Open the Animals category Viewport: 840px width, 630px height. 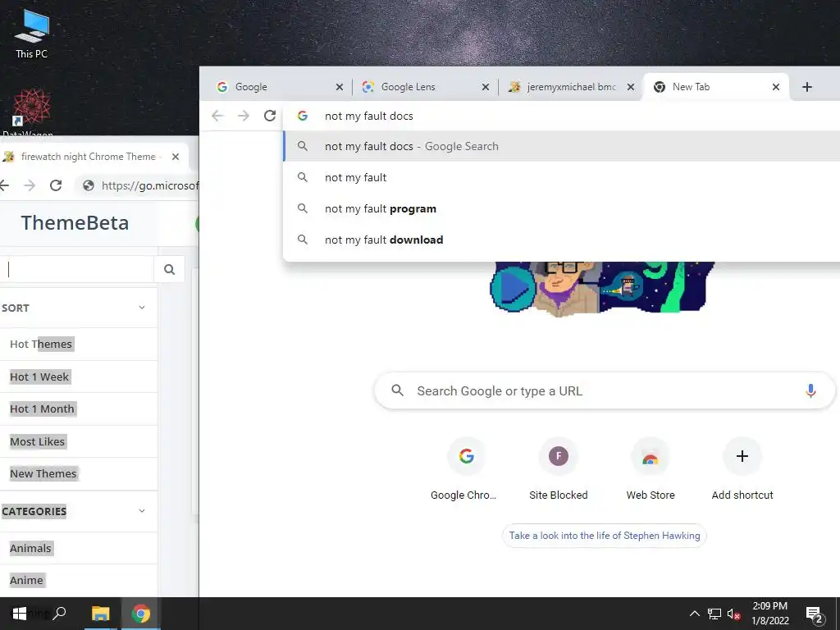tap(30, 548)
